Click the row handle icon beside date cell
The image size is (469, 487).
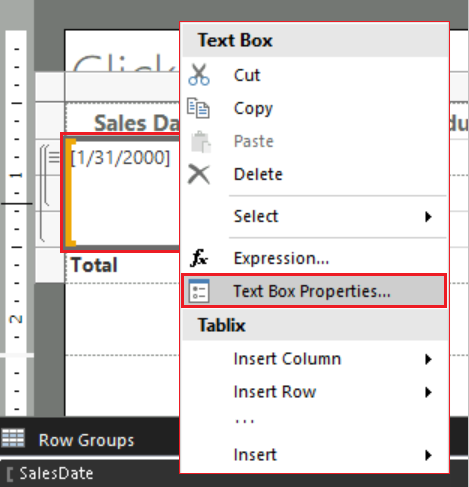coord(54,157)
